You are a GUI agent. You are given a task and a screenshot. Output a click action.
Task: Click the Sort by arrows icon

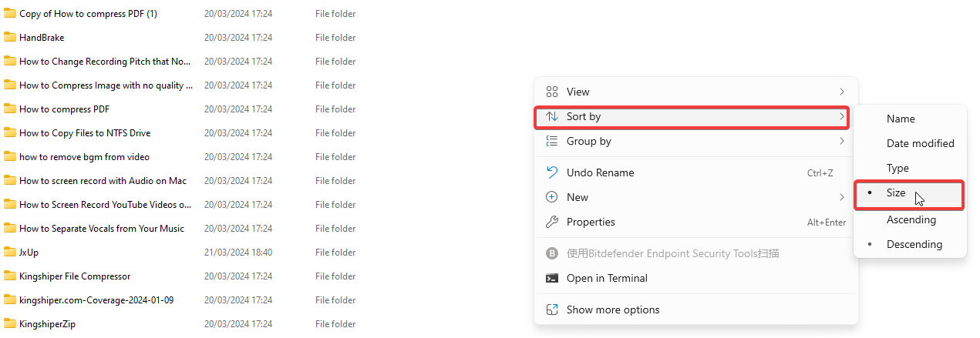[551, 117]
